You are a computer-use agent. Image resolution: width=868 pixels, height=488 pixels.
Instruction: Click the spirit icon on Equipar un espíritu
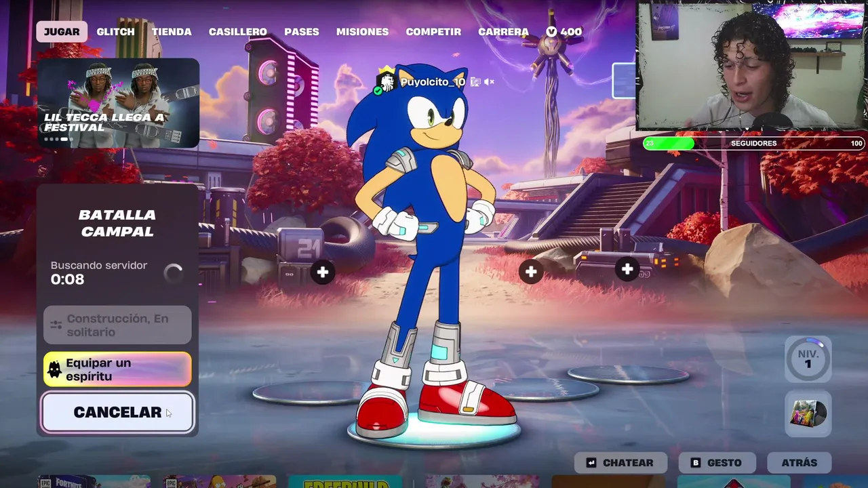(55, 370)
